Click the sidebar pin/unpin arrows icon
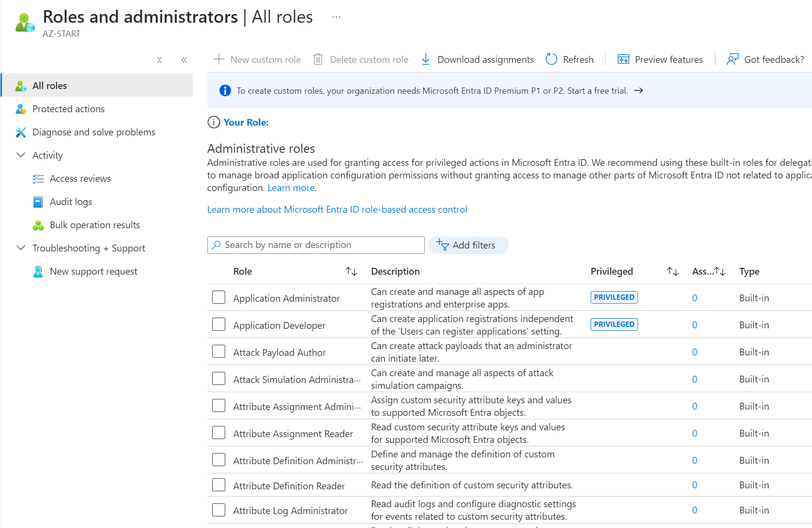 click(159, 60)
